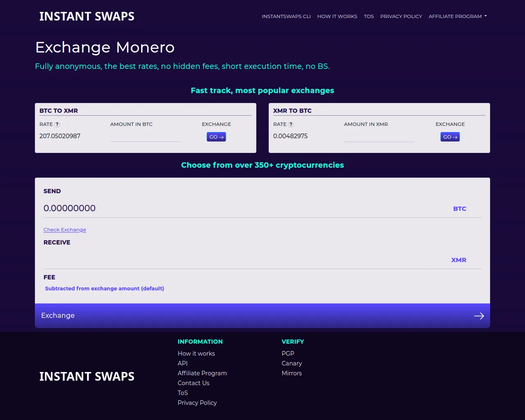Click the 'BTC TO XMR' card title
The image size is (525, 420).
pyautogui.click(x=59, y=111)
